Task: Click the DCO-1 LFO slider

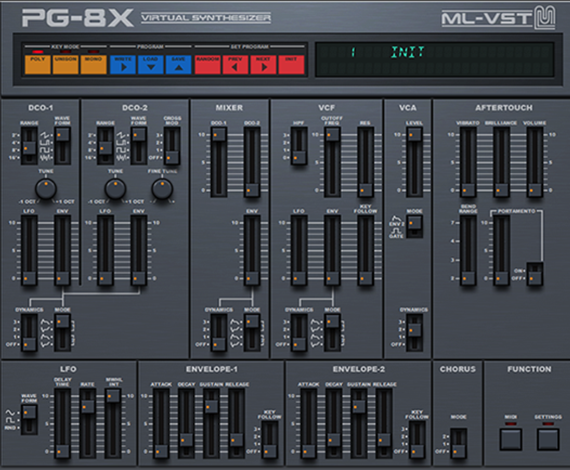Action: 29,250
